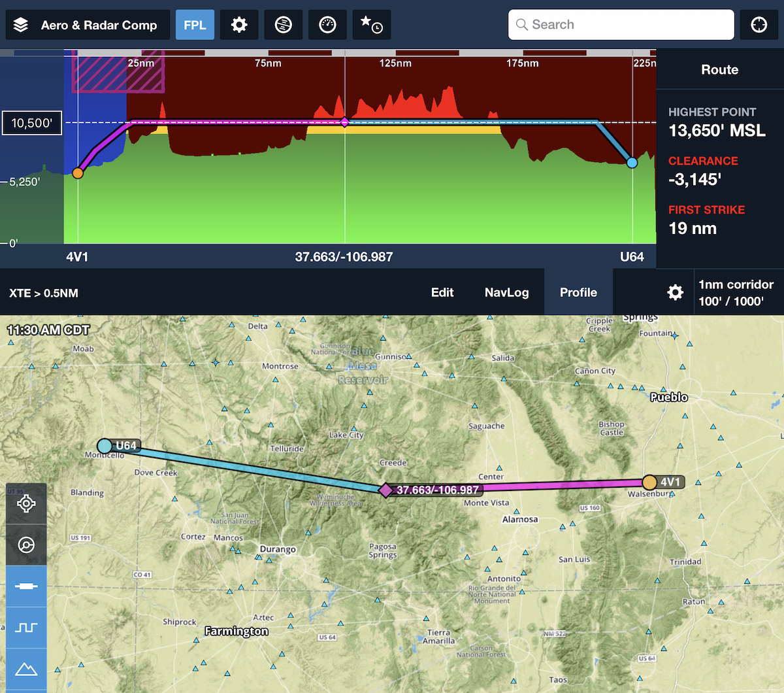This screenshot has width=784, height=693.
Task: Select the Profile tab
Action: 578,292
